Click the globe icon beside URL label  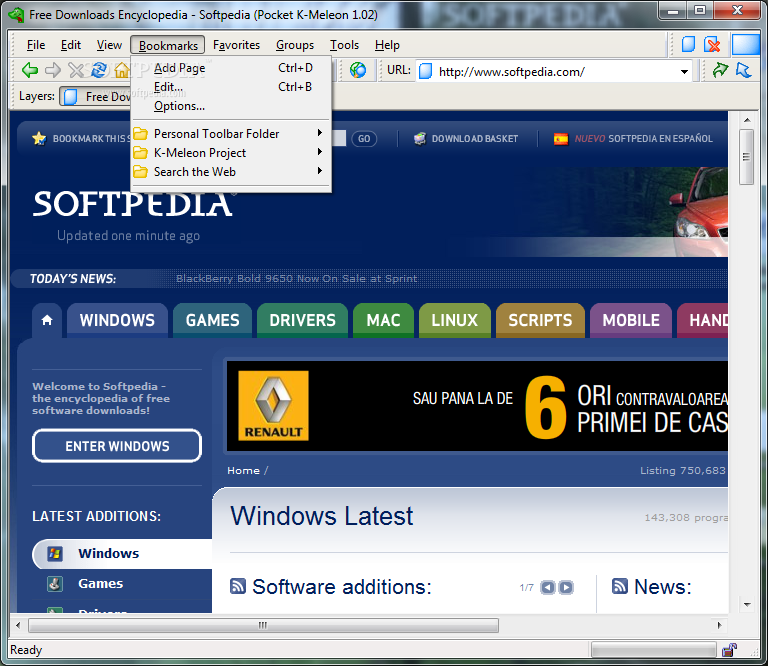[x=358, y=71]
